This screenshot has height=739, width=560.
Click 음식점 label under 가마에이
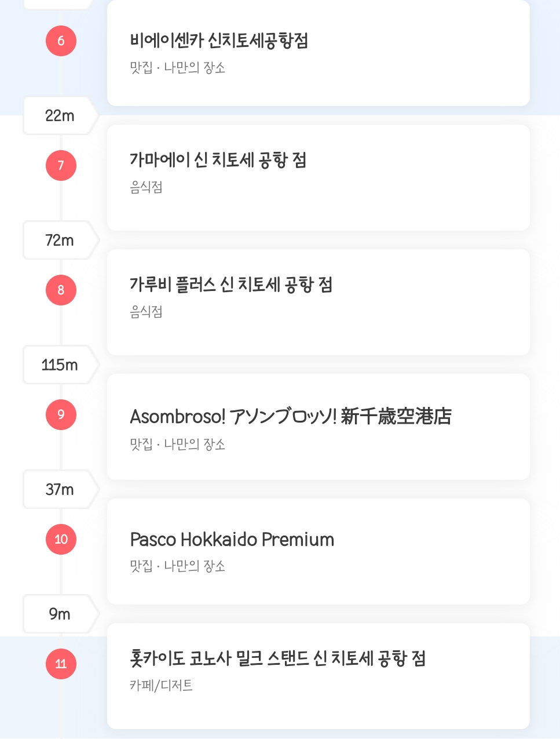pyautogui.click(x=146, y=187)
